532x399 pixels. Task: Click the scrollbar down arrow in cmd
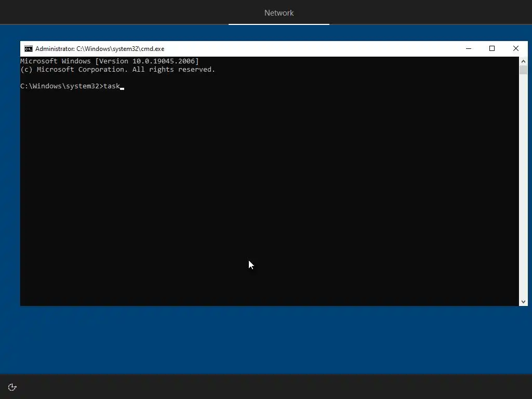[523, 302]
